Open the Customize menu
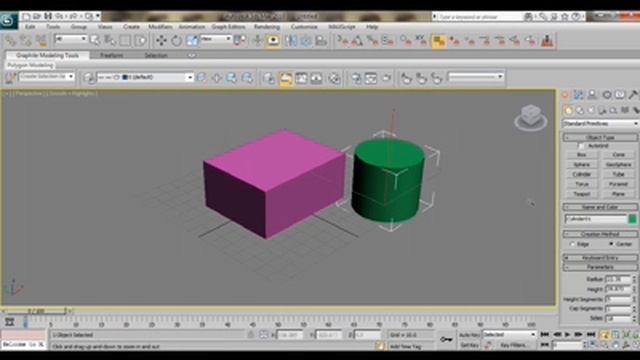The height and width of the screenshot is (360, 640). (304, 27)
